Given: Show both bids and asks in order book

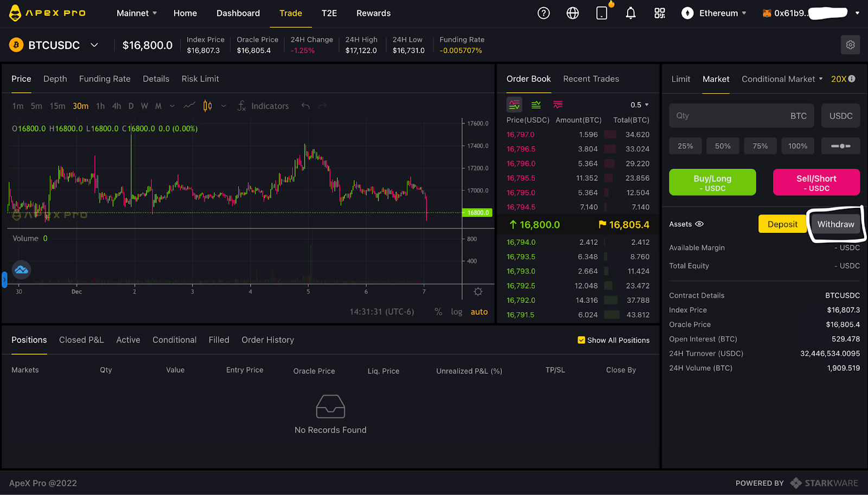Looking at the screenshot, I should click(x=514, y=105).
